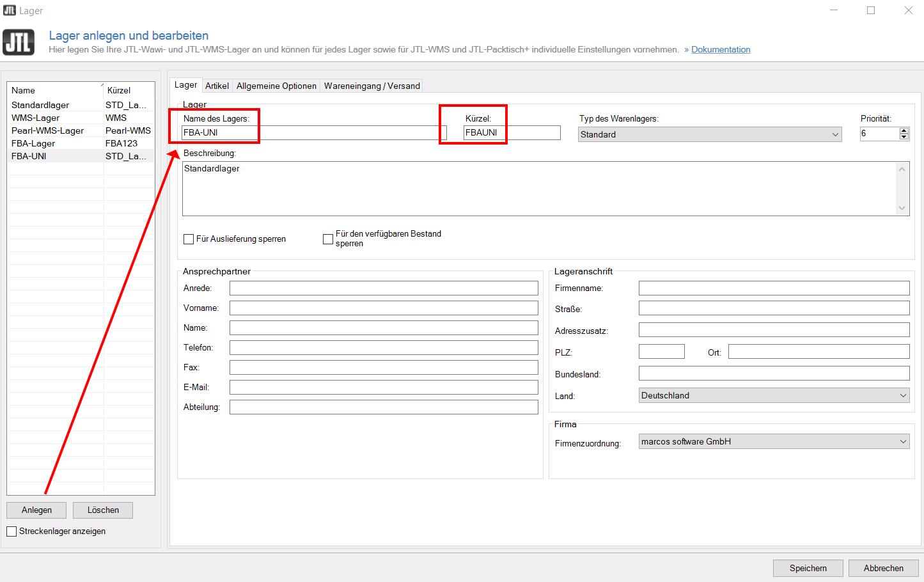
Task: Switch to the Lager tab
Action: (x=185, y=85)
